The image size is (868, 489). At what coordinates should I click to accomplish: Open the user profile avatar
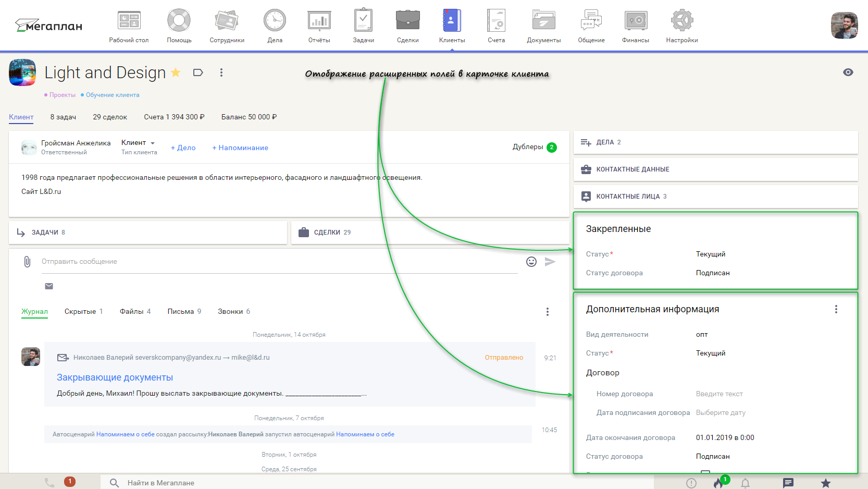click(x=844, y=26)
